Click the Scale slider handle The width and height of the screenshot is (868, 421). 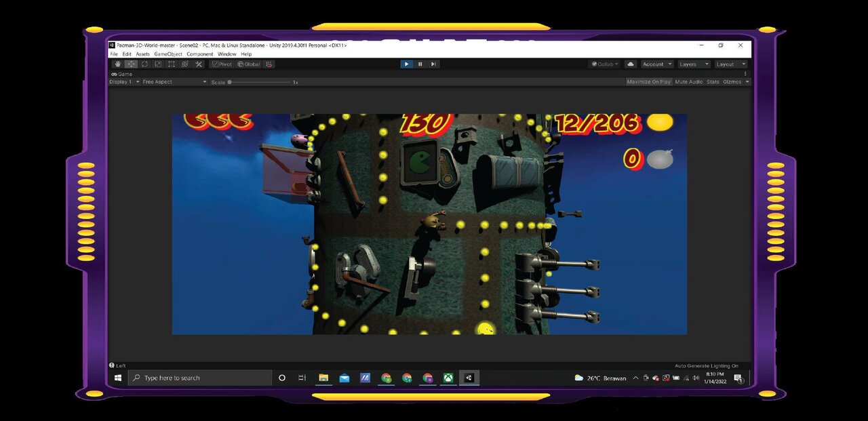230,82
